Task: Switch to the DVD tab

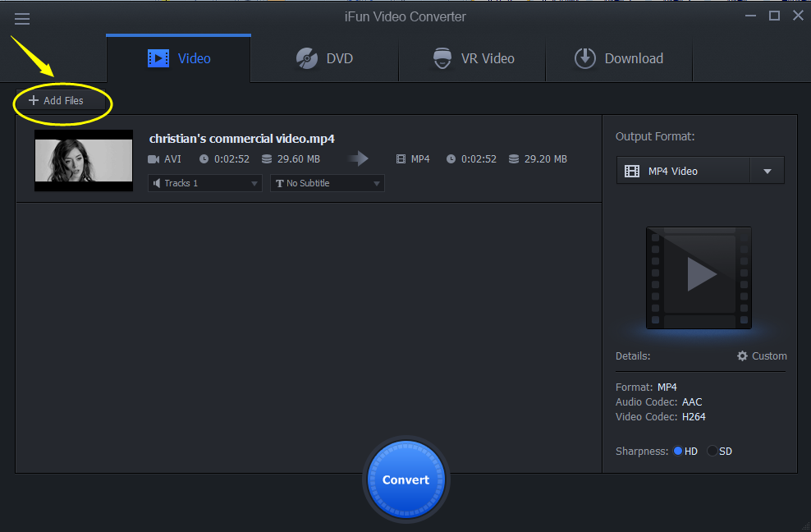Action: coord(324,58)
